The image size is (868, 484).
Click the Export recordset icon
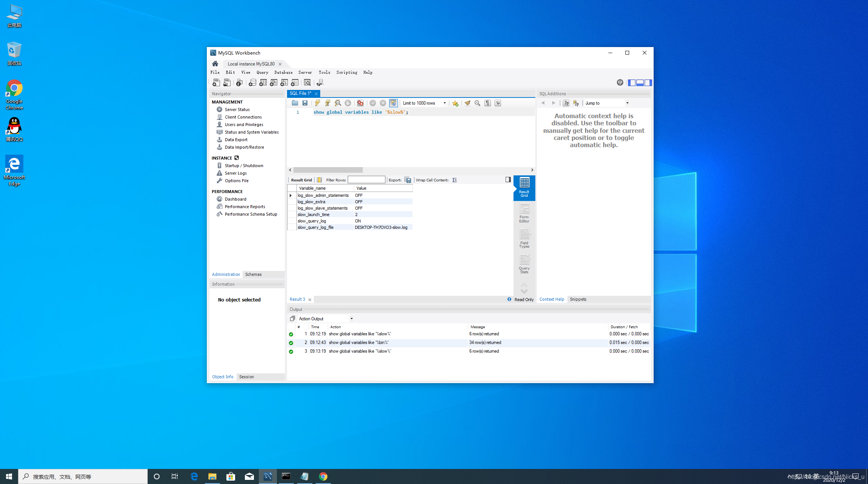pos(408,180)
